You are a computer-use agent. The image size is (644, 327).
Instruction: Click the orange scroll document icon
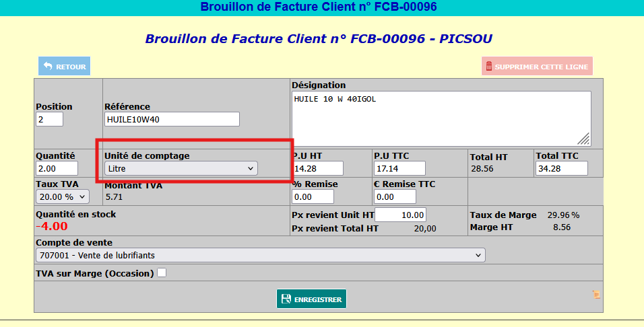tap(595, 295)
